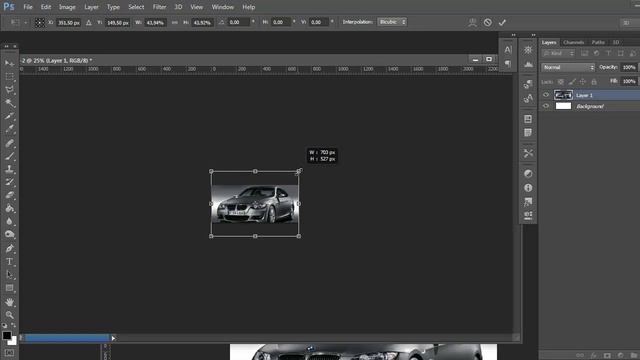640x360 pixels.
Task: Switch to the Channels tab
Action: point(573,42)
